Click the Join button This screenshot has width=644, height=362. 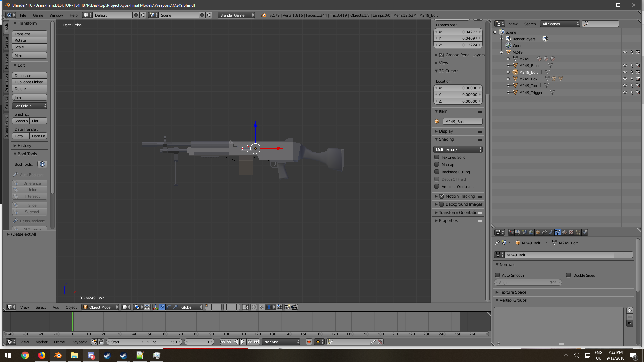pyautogui.click(x=30, y=97)
